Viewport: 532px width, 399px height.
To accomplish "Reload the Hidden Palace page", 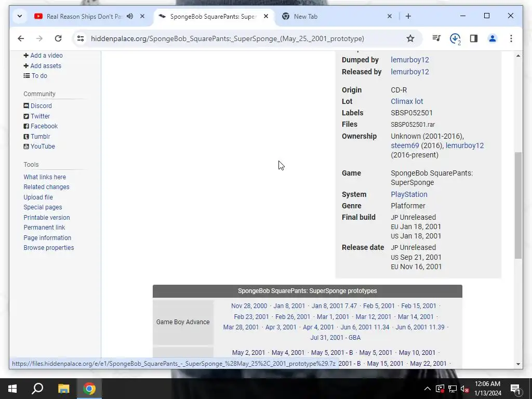I will [x=58, y=38].
